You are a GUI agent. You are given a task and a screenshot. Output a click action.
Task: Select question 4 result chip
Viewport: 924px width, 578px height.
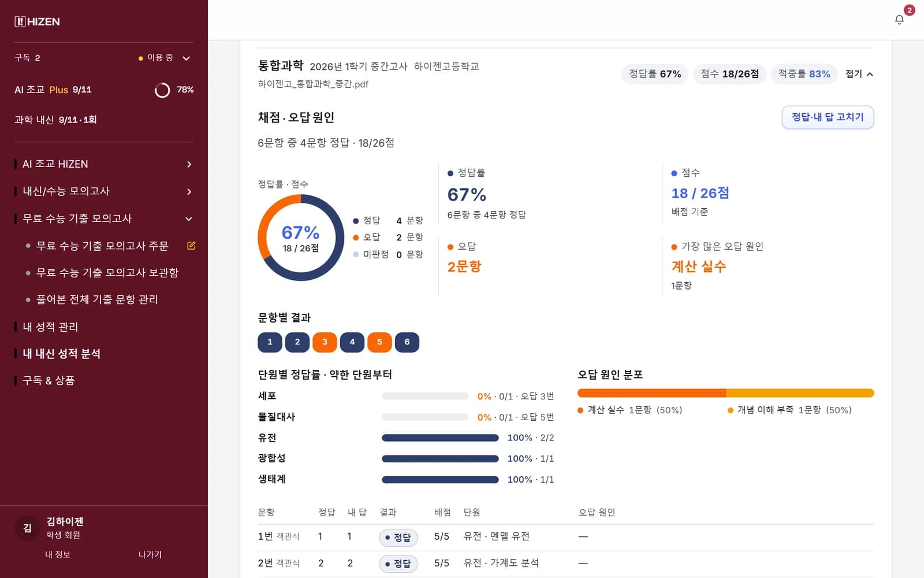352,342
